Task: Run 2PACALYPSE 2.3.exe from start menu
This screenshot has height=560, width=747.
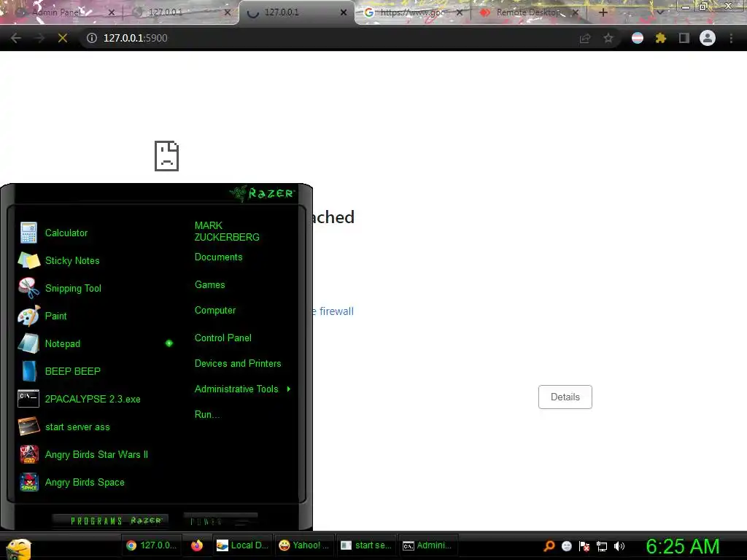Action: pos(93,399)
